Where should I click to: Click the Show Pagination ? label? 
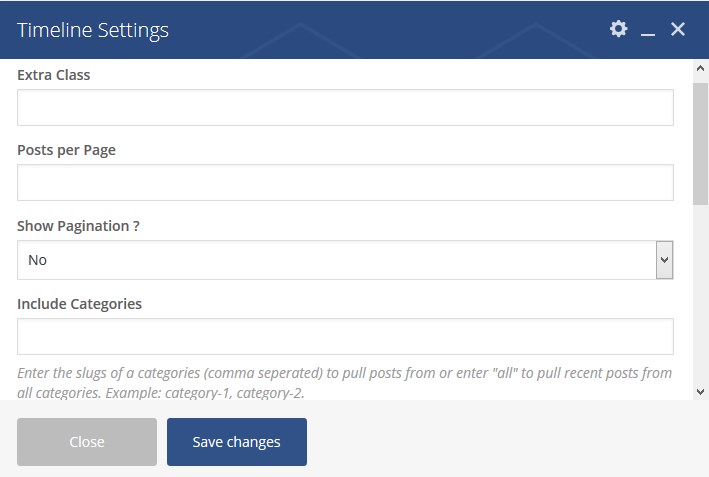tap(78, 226)
